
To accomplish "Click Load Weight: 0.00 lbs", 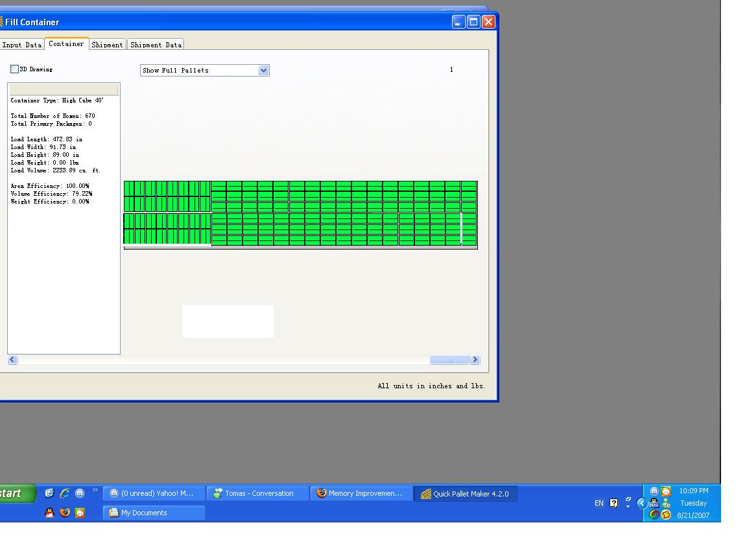I will [45, 163].
